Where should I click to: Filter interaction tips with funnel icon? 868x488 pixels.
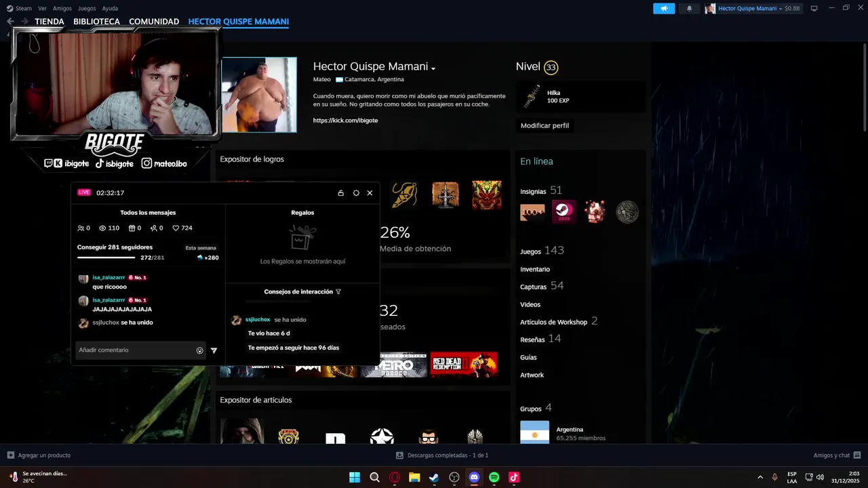pyautogui.click(x=338, y=292)
